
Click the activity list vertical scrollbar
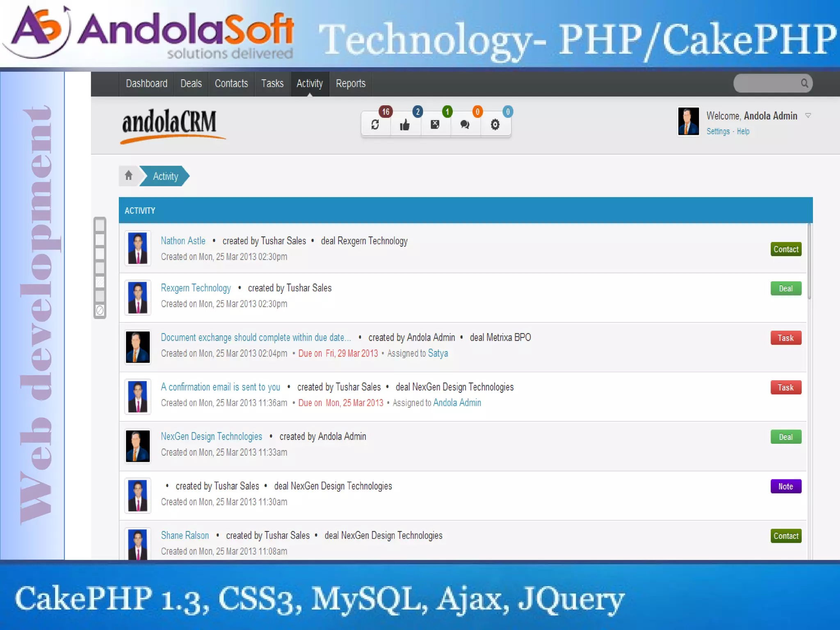809,261
